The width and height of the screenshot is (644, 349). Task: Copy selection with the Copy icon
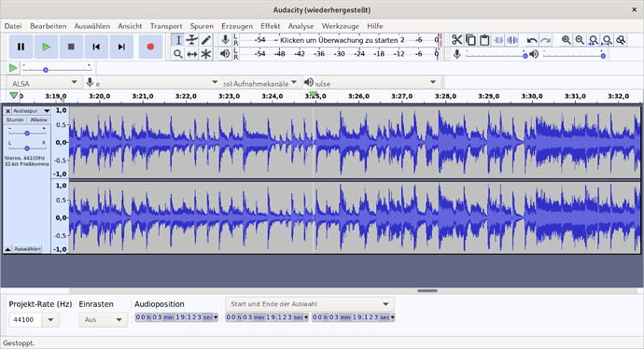[x=470, y=40]
